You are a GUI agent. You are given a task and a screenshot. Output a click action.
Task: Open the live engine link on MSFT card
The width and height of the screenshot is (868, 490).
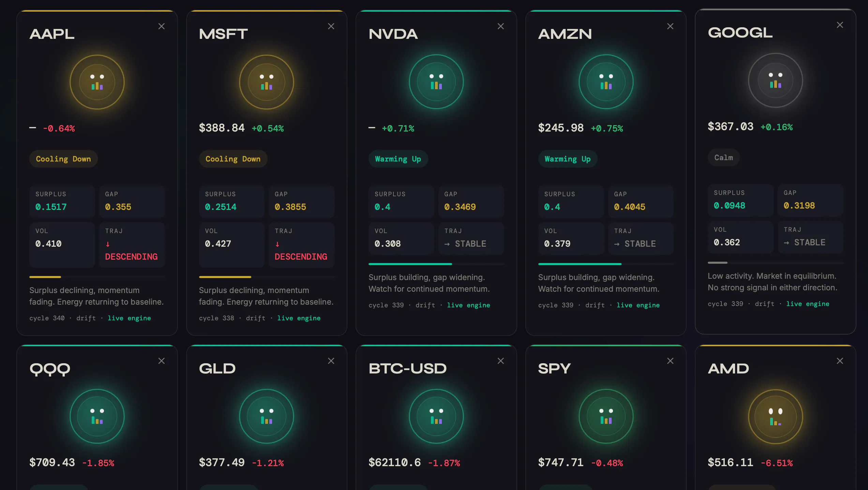[299, 318]
